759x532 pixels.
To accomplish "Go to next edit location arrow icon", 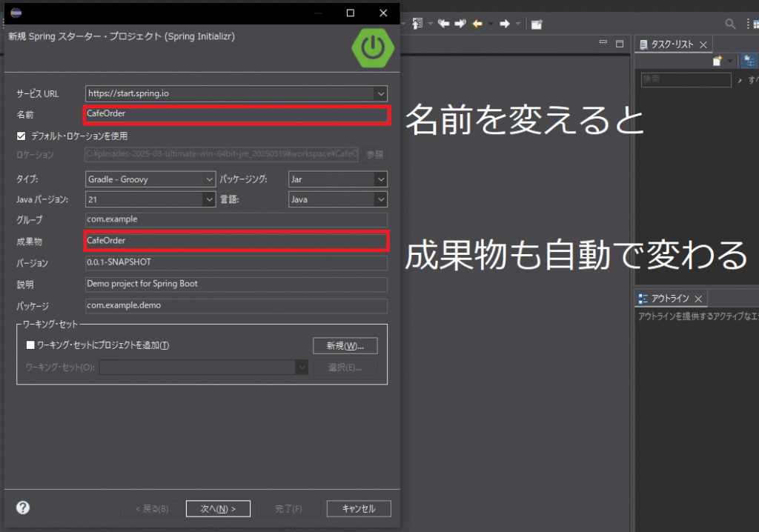I will (x=460, y=23).
